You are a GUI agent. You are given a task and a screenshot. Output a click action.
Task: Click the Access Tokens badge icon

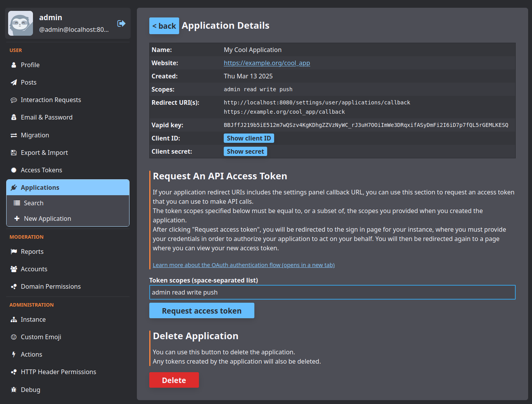point(14,170)
